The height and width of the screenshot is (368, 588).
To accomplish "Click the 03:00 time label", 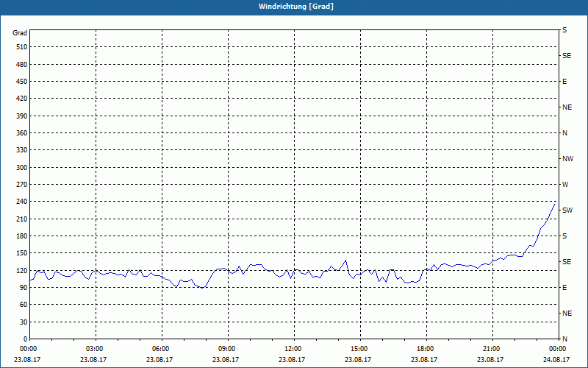I will point(94,349).
